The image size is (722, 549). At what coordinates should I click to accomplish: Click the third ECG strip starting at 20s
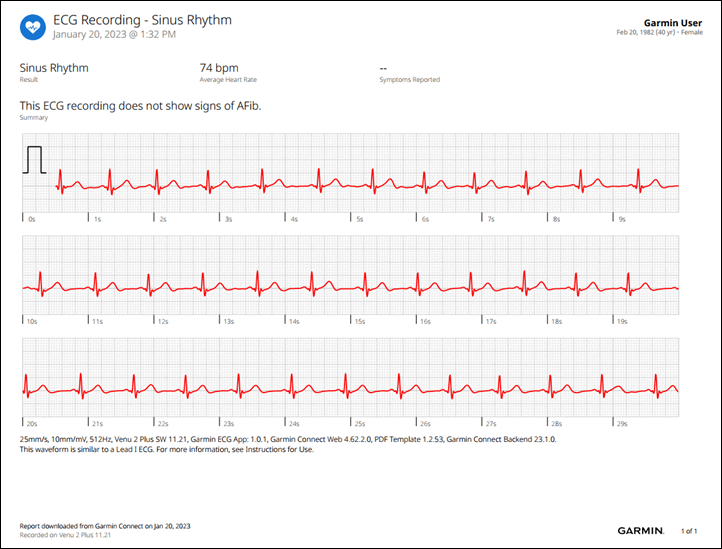pyautogui.click(x=350, y=377)
